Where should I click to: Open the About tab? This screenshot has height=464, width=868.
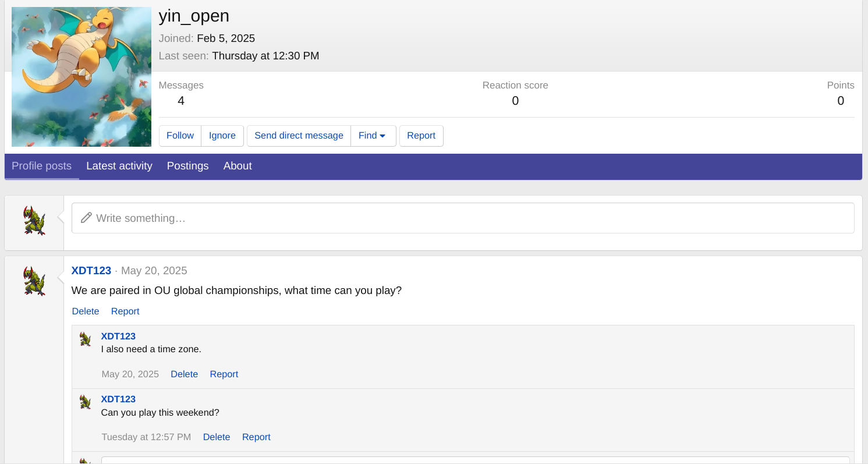click(238, 166)
